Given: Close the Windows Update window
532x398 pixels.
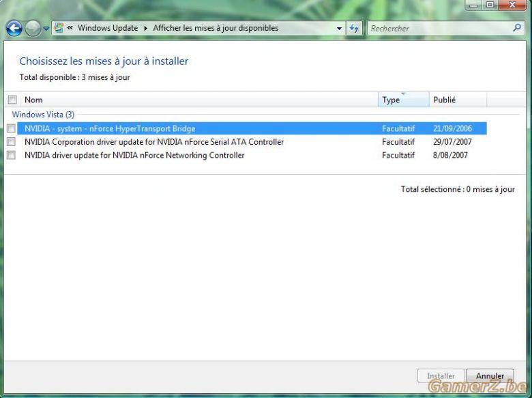Looking at the screenshot, I should tap(513, 5).
